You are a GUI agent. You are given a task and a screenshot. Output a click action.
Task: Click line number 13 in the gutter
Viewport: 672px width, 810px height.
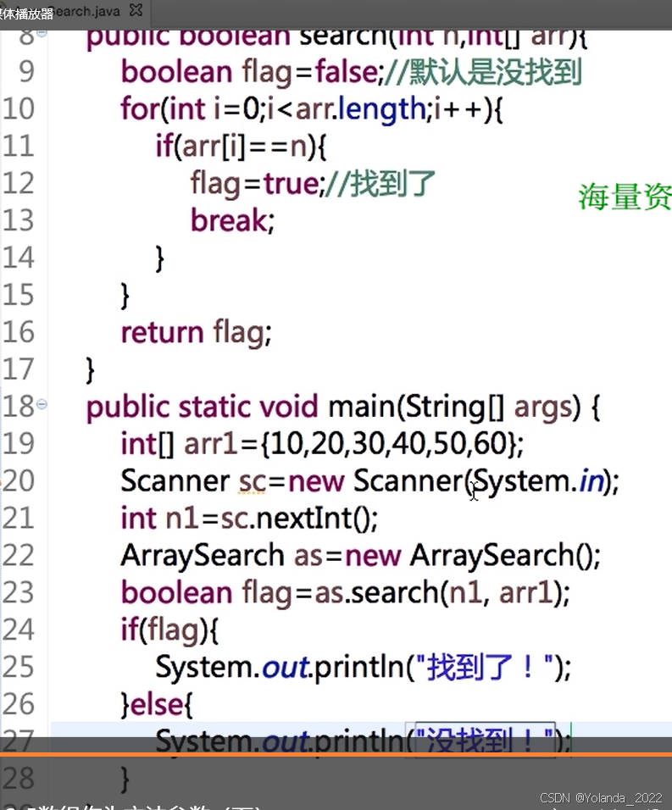pos(18,220)
